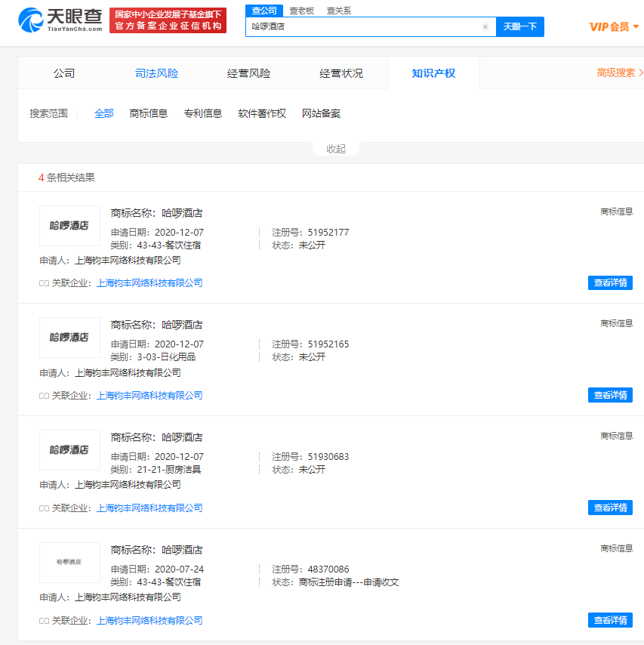Collapse the filter panel with 收起
Image resolution: width=644 pixels, height=645 pixels.
coord(336,149)
